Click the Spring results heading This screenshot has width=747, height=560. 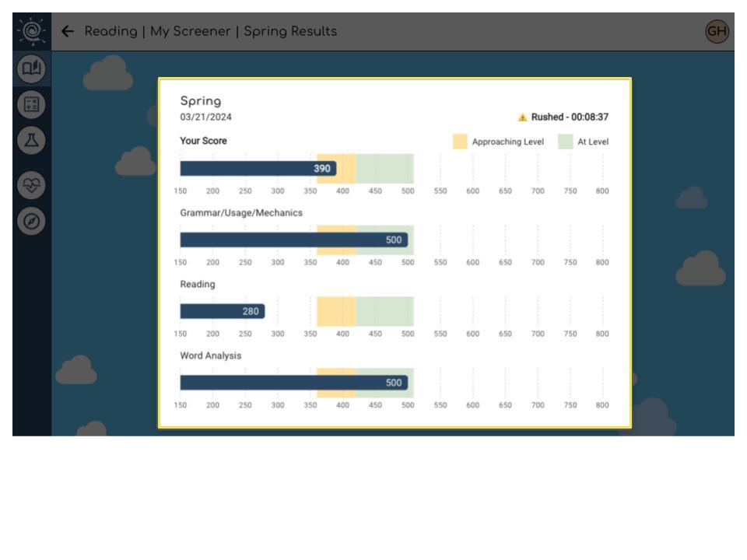click(x=201, y=101)
